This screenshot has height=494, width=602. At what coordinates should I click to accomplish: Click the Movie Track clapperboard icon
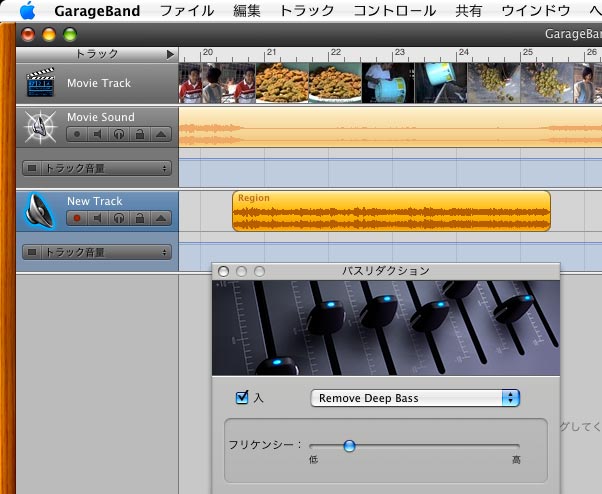point(40,82)
